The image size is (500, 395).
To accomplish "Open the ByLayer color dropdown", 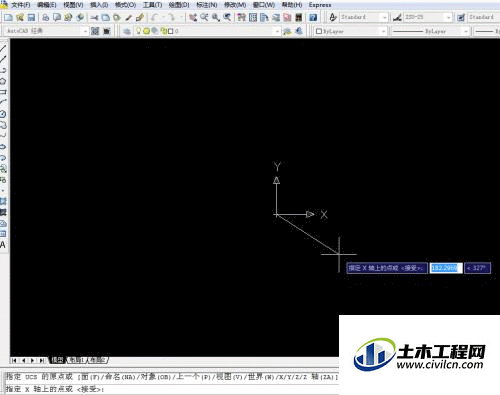I will 383,31.
